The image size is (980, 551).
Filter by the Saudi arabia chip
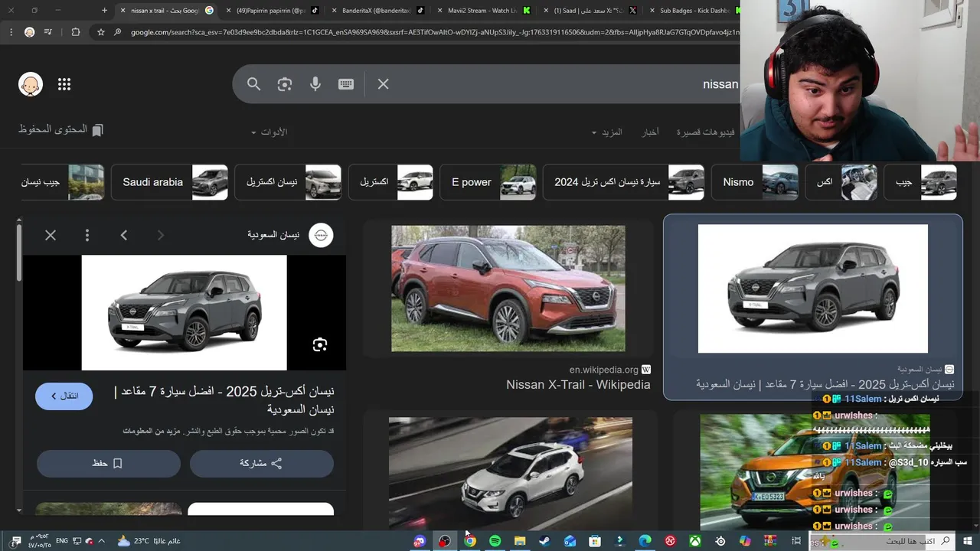[x=169, y=182]
